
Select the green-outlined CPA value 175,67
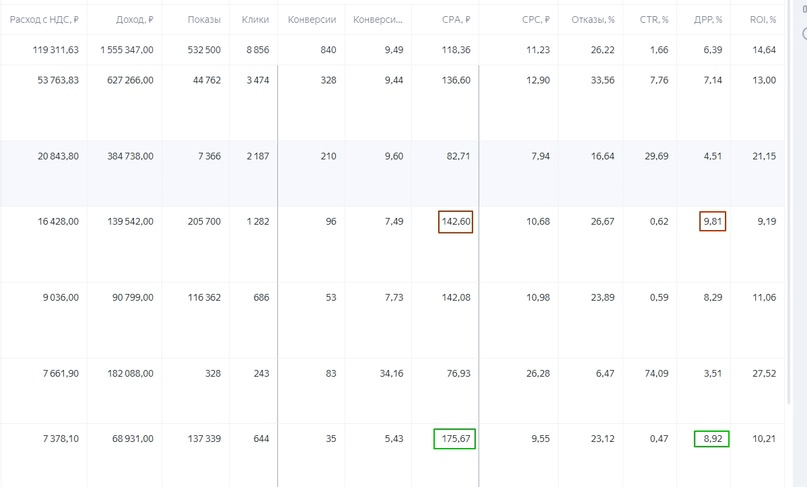pos(454,439)
